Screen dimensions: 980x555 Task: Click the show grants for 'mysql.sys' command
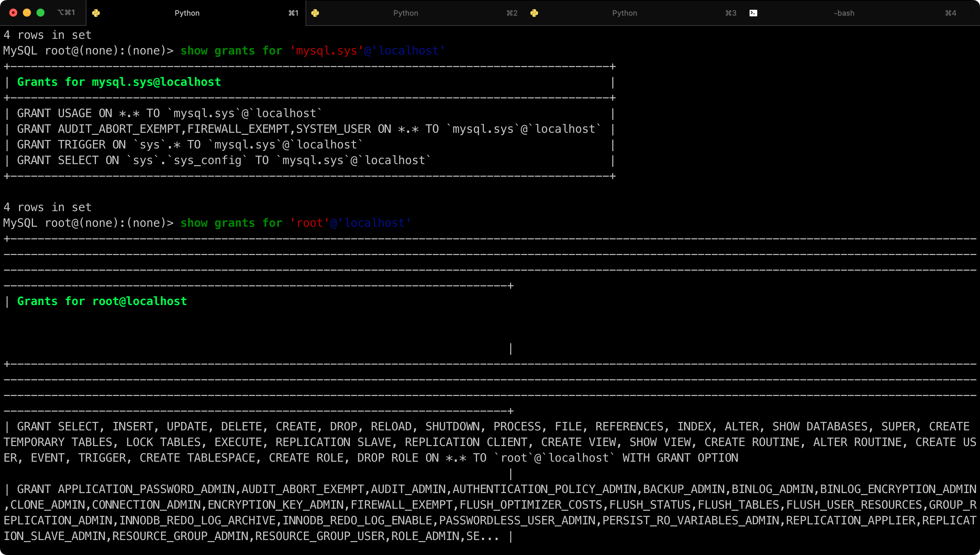point(312,51)
